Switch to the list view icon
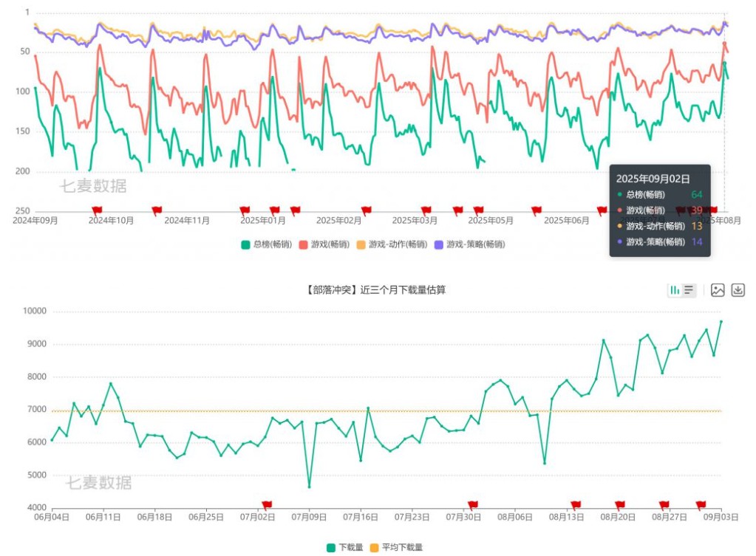 tap(689, 290)
